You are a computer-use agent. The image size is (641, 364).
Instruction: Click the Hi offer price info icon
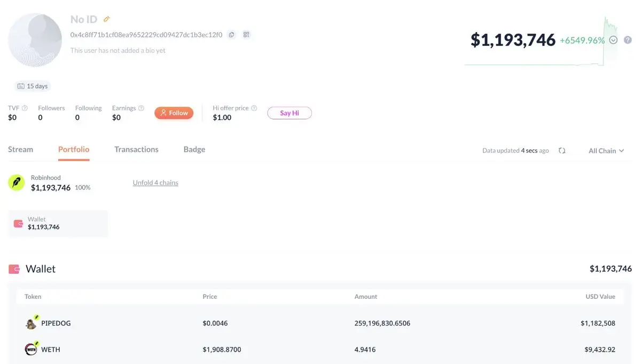(x=254, y=108)
